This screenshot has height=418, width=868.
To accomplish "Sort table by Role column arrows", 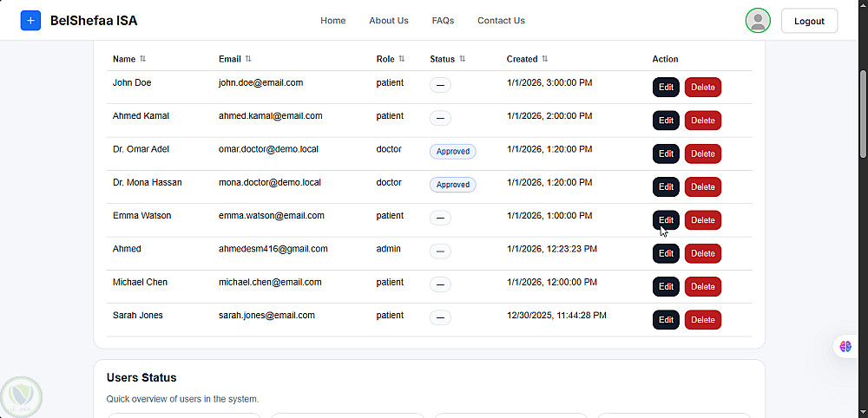I will 402,59.
